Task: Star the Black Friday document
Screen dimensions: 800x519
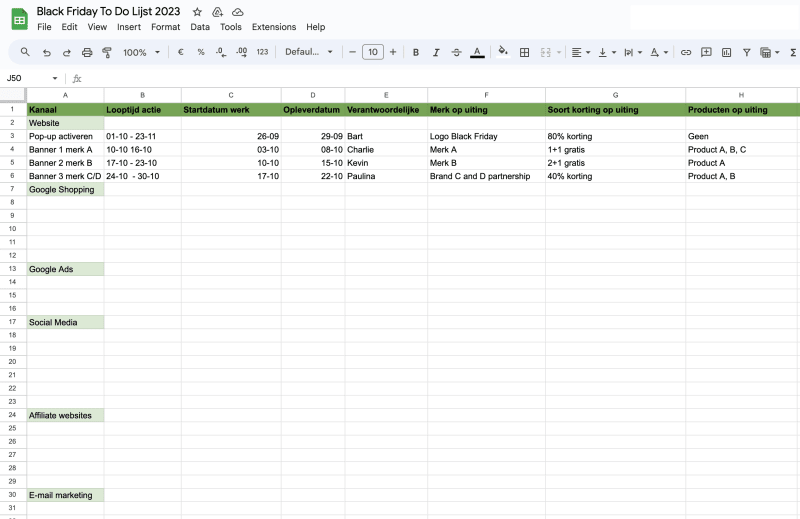Action: pyautogui.click(x=197, y=12)
